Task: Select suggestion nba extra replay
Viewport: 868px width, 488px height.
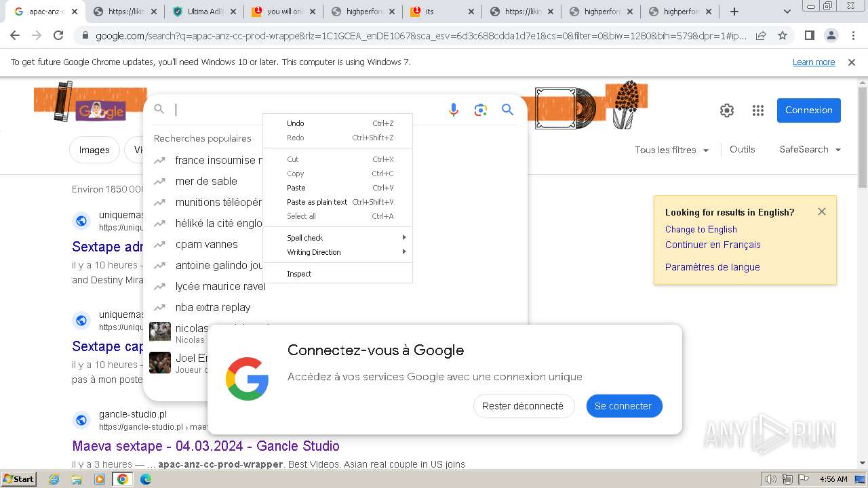Action: point(213,308)
